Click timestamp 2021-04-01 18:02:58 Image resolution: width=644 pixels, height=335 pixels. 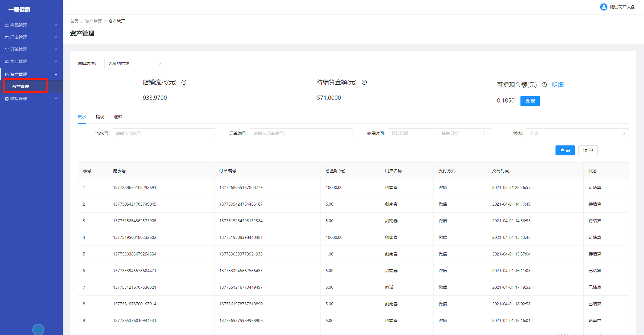click(511, 304)
